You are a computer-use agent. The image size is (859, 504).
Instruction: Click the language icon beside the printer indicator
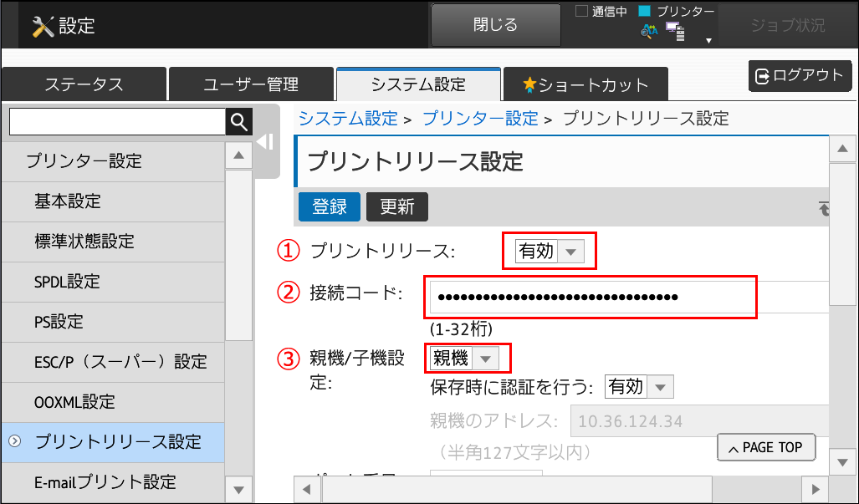[x=649, y=32]
